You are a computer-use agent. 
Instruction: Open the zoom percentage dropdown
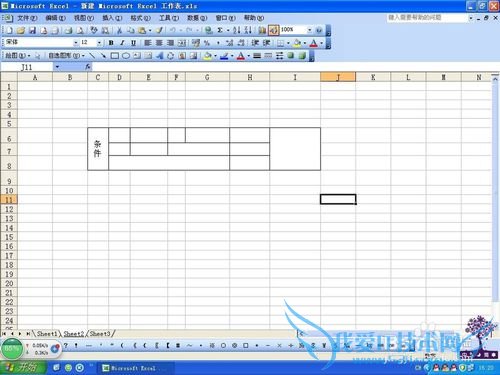pos(309,30)
